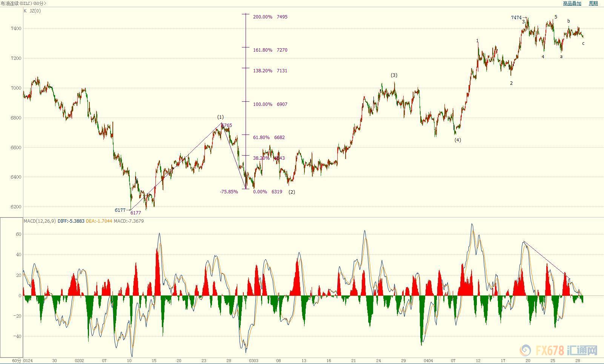
Task: Select the MACD(12,26,9) indicator label
Action: tap(40, 221)
